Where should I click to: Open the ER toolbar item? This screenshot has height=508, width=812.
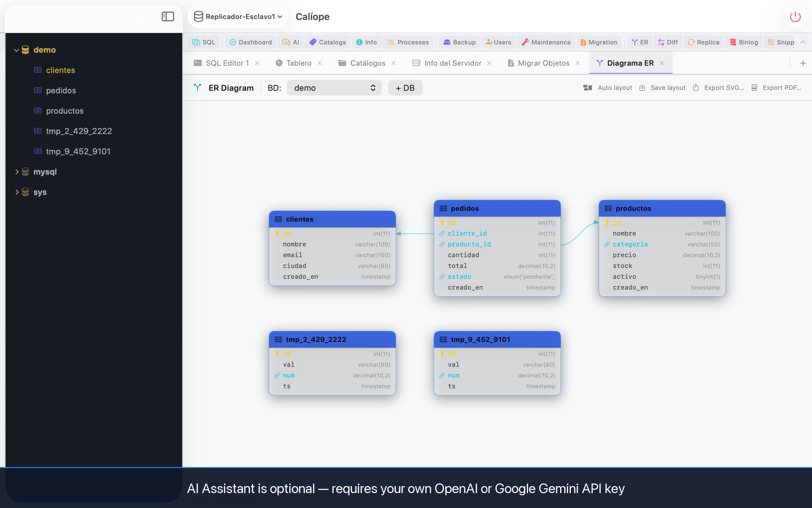(x=640, y=42)
